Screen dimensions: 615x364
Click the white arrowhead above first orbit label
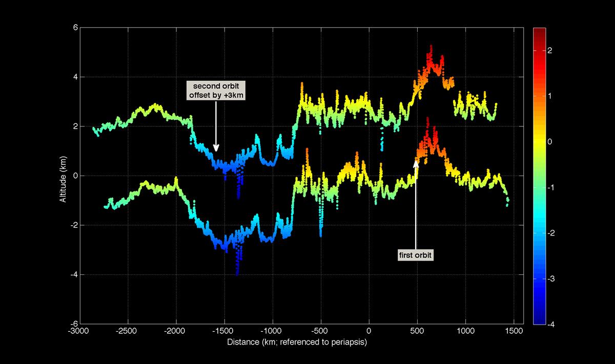pos(416,163)
